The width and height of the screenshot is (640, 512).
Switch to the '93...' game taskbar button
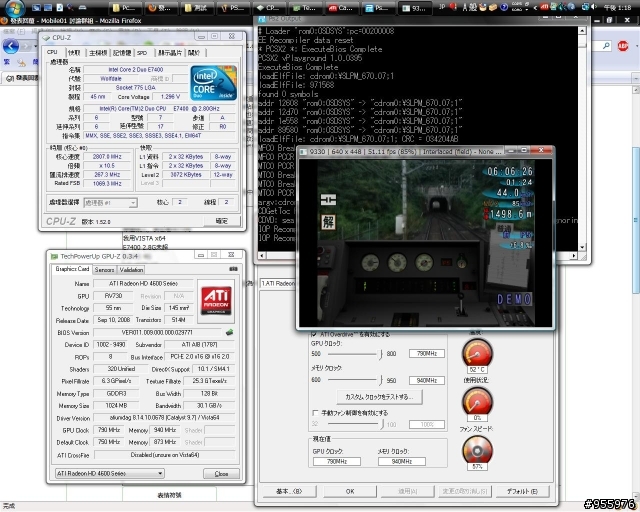(x=414, y=8)
